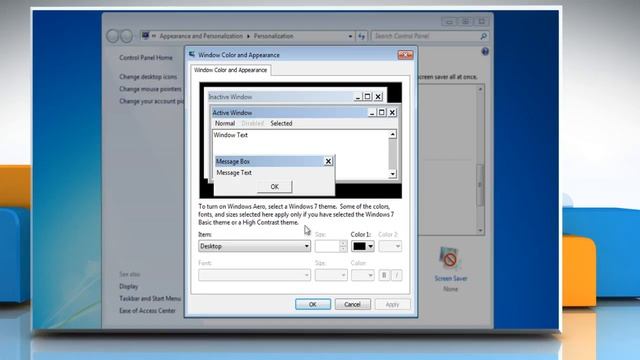Open the disabled Font dropdown
Screen dimensions: 640x360
pos(254,275)
